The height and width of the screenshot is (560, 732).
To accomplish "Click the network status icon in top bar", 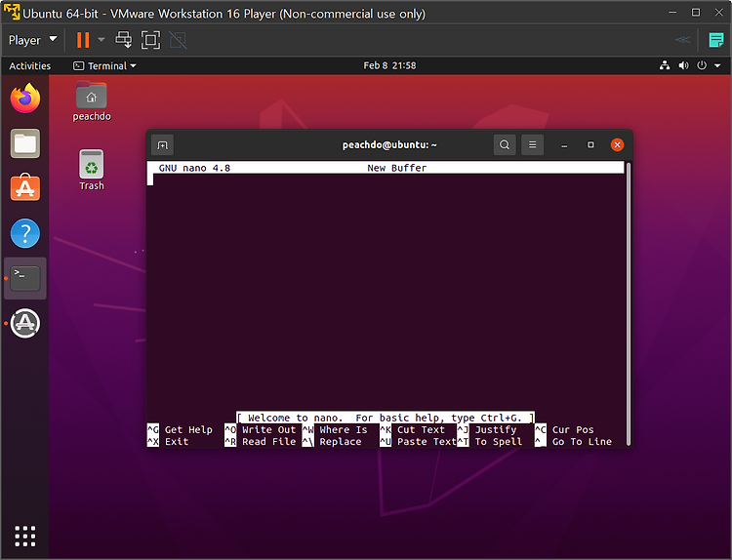I will click(665, 65).
